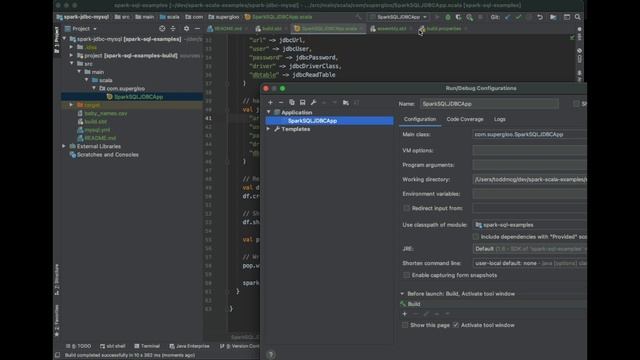Toggle the checkbox beside Name field
This screenshot has width=640, height=360.
[576, 104]
